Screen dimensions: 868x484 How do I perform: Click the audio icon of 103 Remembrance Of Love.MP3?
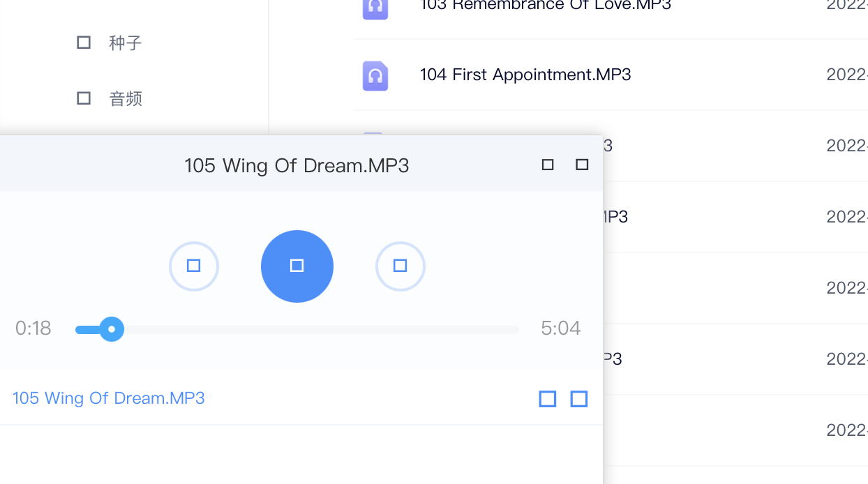pyautogui.click(x=375, y=7)
